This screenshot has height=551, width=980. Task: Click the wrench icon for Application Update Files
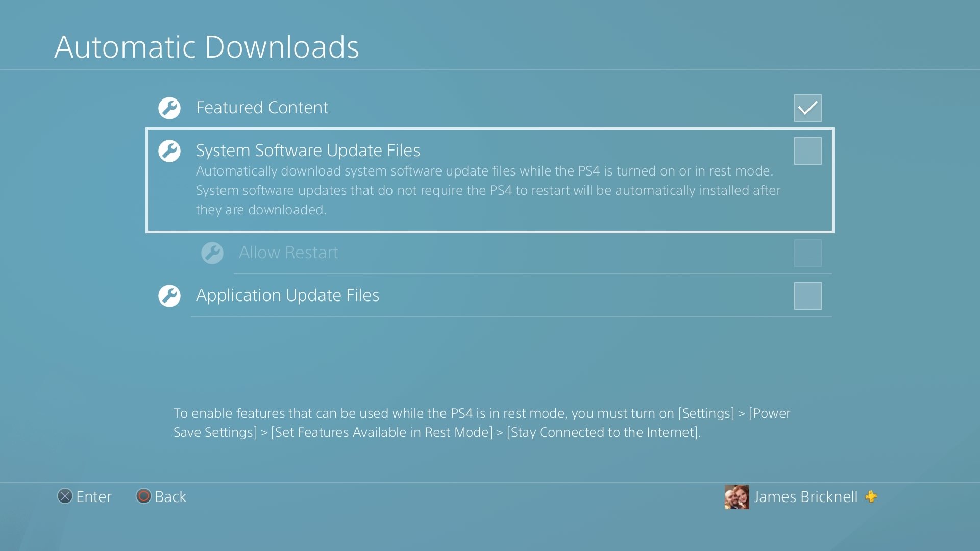click(x=169, y=295)
